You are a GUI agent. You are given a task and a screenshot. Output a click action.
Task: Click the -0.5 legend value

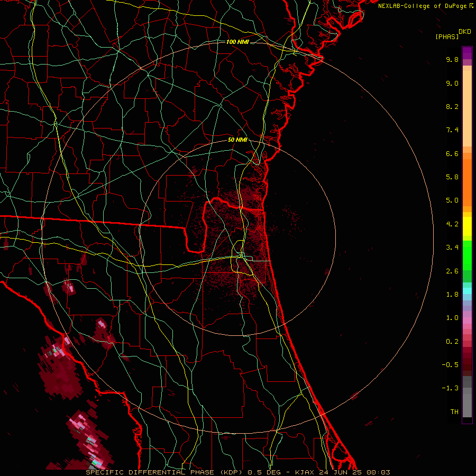(450, 365)
